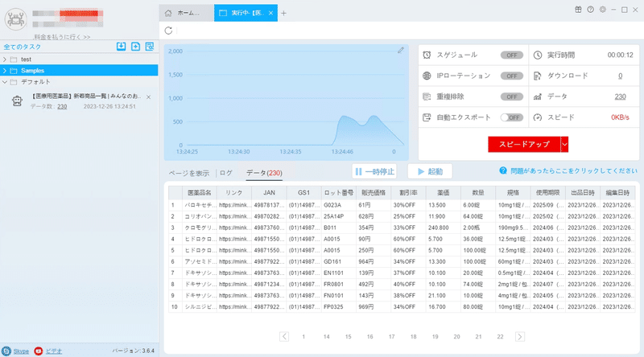Switch to the ホーム tab
Screen dimensions: 644x357
187,13
